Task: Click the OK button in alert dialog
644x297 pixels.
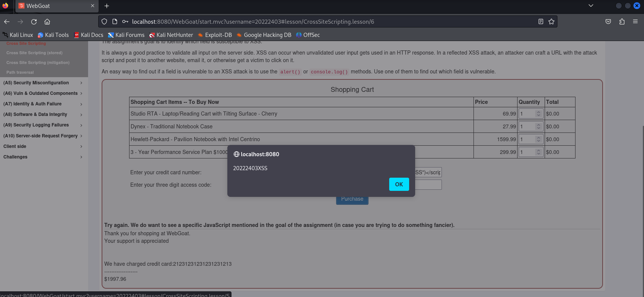Action: [399, 184]
